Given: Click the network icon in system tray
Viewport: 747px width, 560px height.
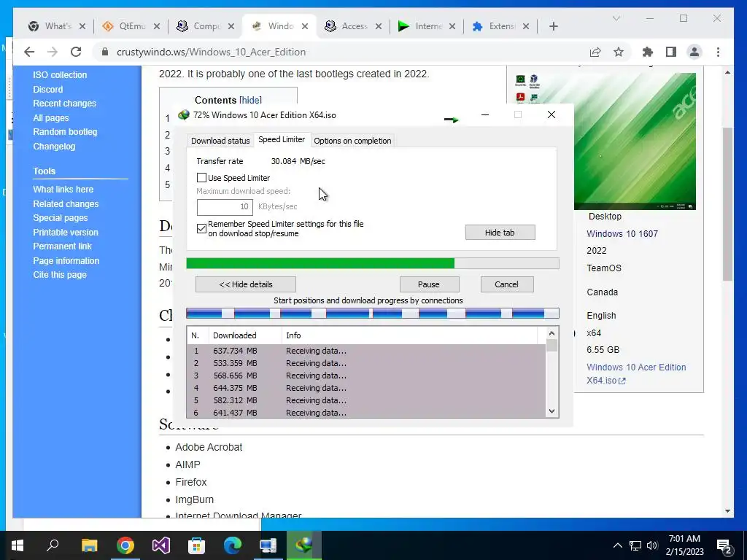Looking at the screenshot, I should click(635, 545).
